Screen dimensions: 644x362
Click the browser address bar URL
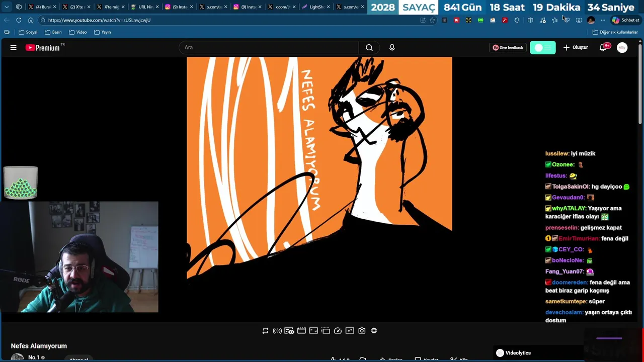(x=99, y=20)
